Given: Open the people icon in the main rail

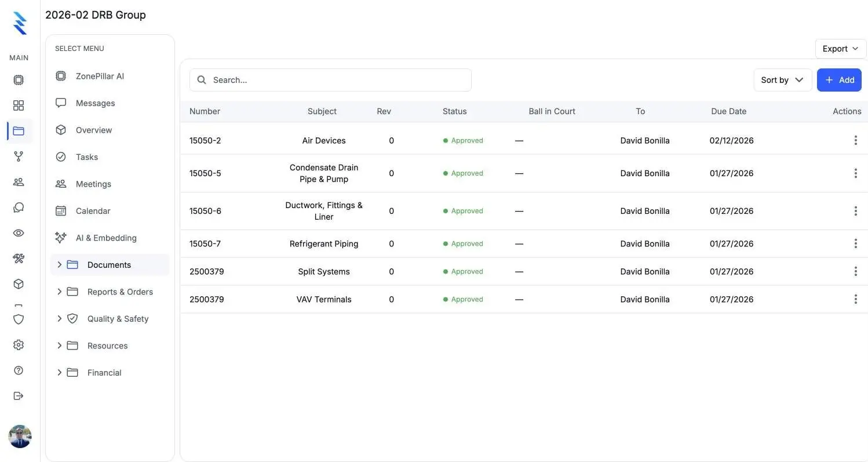Looking at the screenshot, I should 19,182.
